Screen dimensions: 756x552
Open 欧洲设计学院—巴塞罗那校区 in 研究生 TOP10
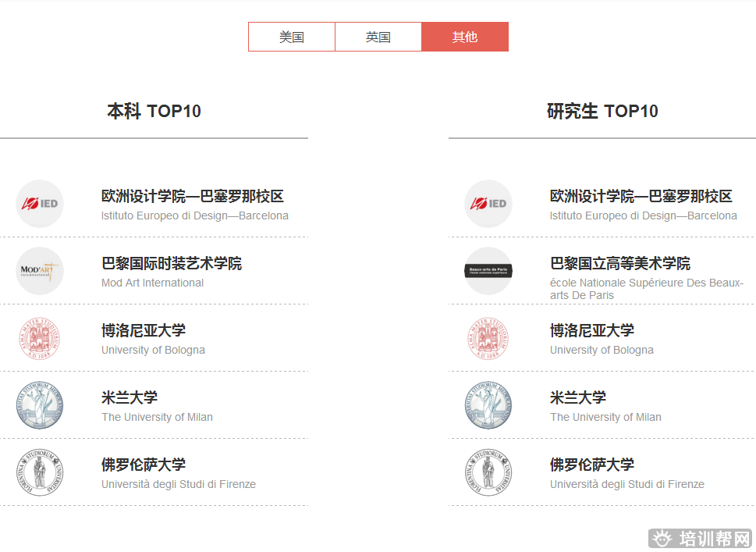pos(641,196)
